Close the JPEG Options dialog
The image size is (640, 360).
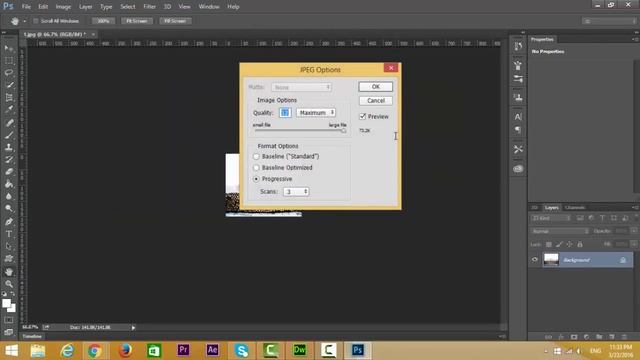(x=391, y=68)
